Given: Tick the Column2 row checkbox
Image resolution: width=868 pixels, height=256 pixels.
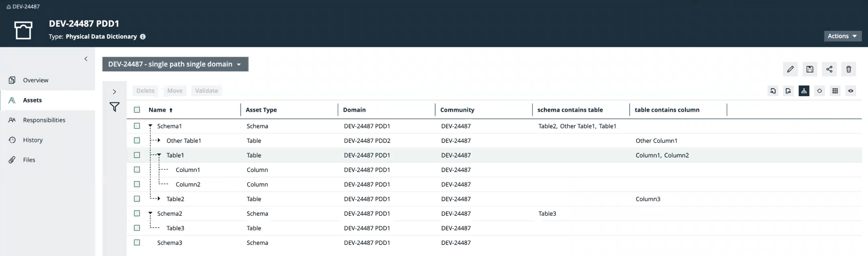Looking at the screenshot, I should [137, 184].
